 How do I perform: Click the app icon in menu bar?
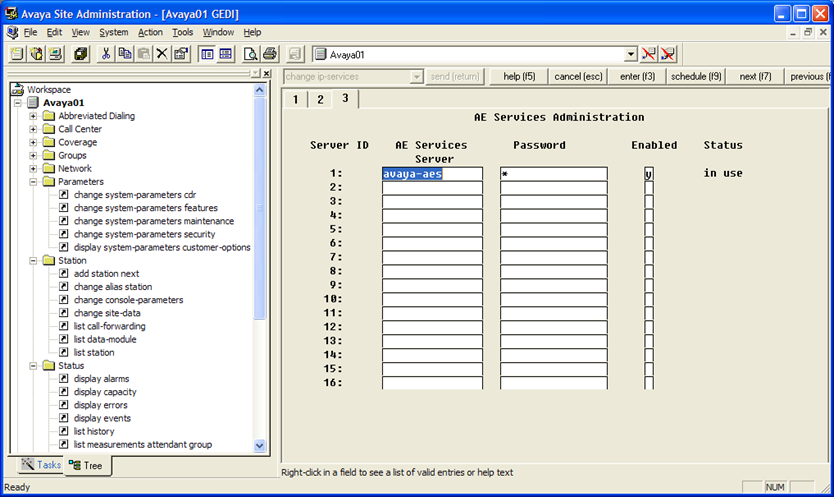[12, 32]
